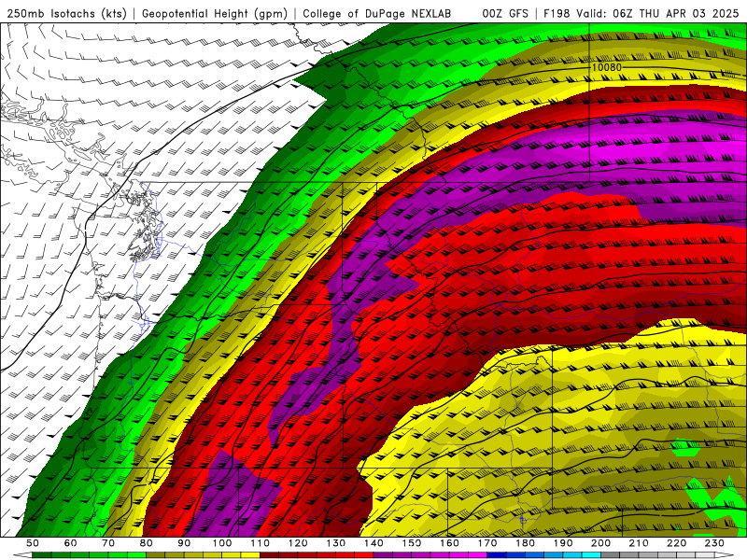Click the '140' value on the legend
The height and width of the screenshot is (560, 747).
pos(373,543)
